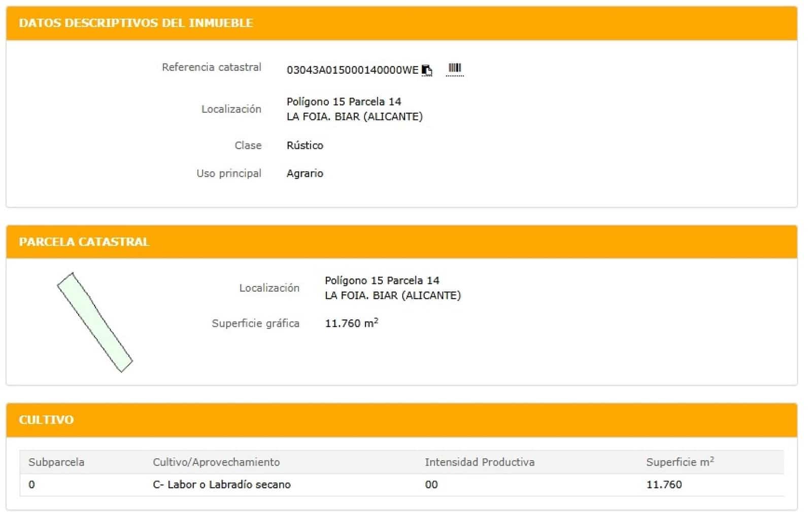Click subparcela '0' in the crop table row
Screen dimensions: 812x518
coord(32,484)
